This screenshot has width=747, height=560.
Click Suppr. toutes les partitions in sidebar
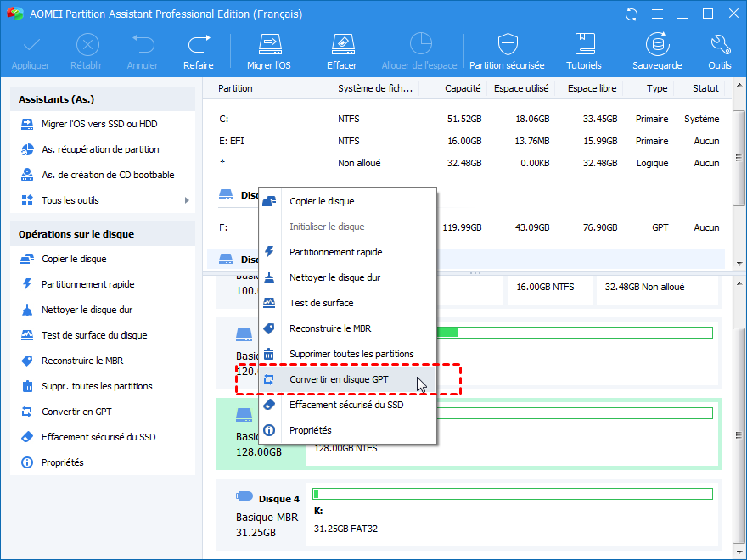point(97,386)
